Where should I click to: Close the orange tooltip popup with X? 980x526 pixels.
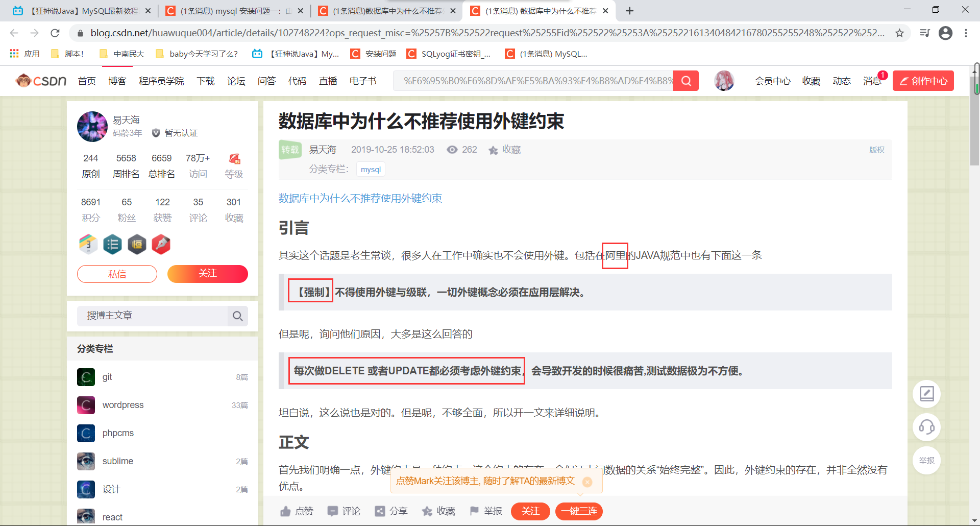click(587, 482)
